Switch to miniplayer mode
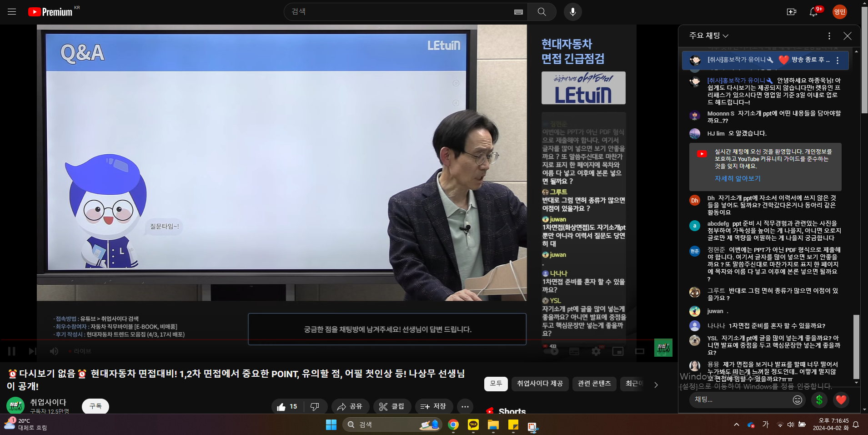The image size is (868, 435). click(618, 351)
